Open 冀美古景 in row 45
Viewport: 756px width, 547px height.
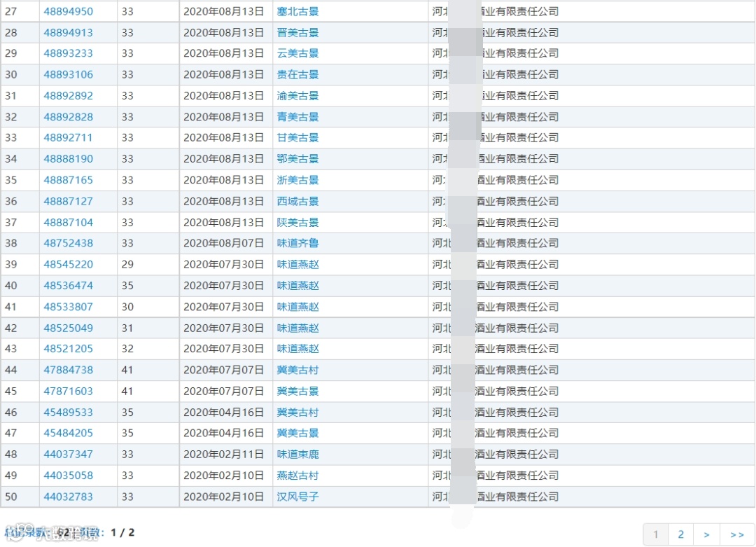[297, 392]
